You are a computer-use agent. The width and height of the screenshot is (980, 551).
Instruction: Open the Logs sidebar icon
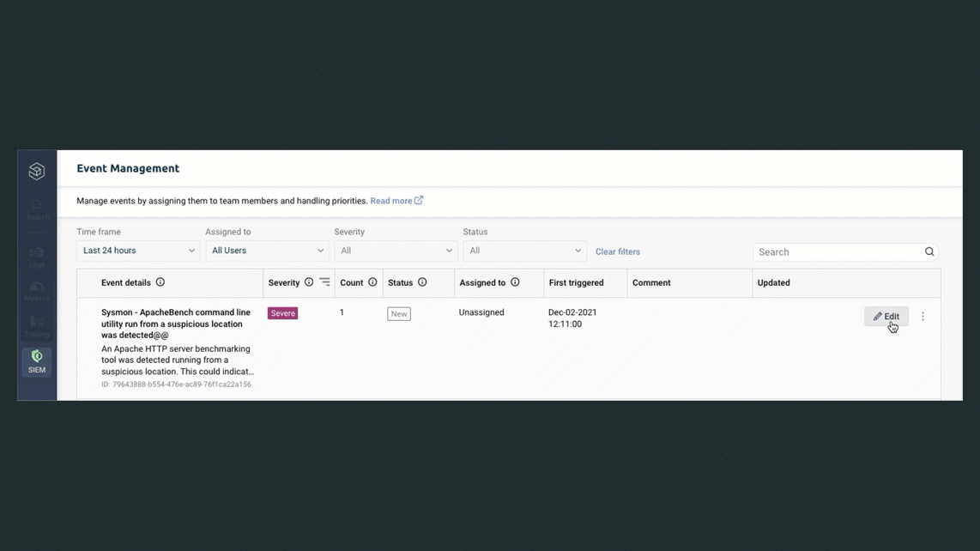pos(37,257)
